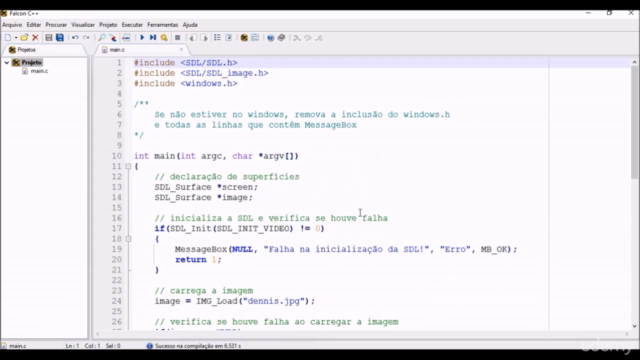640x360 pixels.
Task: Open the Editar menu
Action: pyautogui.click(x=33, y=25)
